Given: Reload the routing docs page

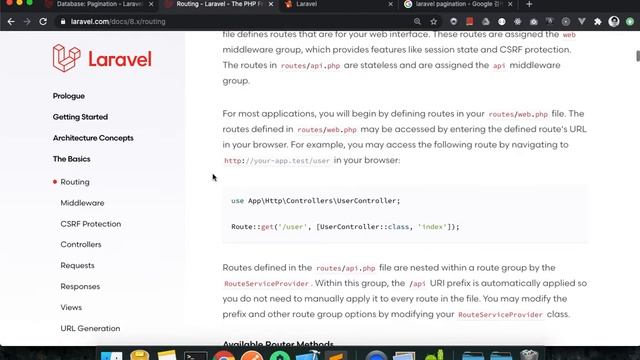Looking at the screenshot, I should (x=43, y=22).
